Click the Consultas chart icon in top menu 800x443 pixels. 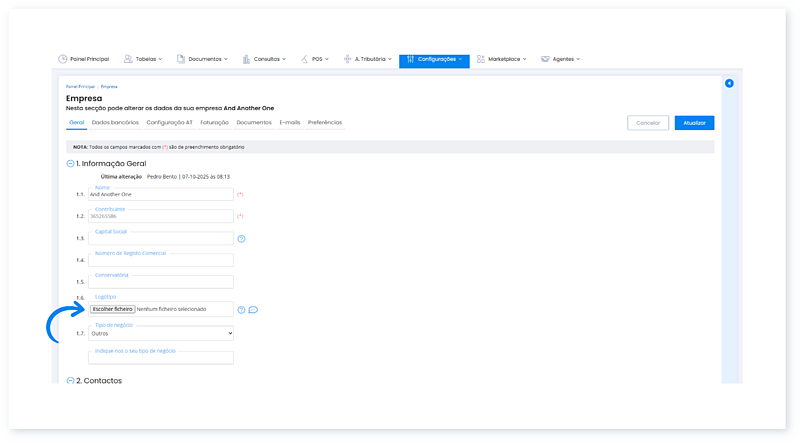click(246, 59)
